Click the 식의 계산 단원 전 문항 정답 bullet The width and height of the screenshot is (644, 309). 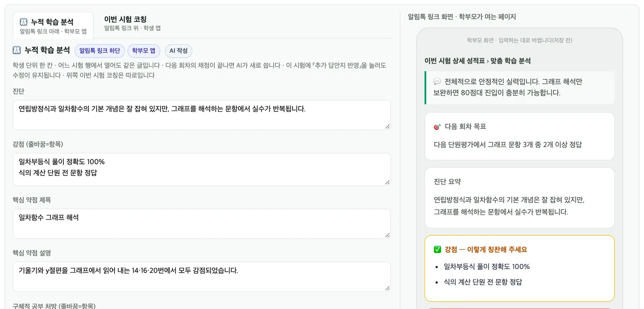(x=483, y=282)
